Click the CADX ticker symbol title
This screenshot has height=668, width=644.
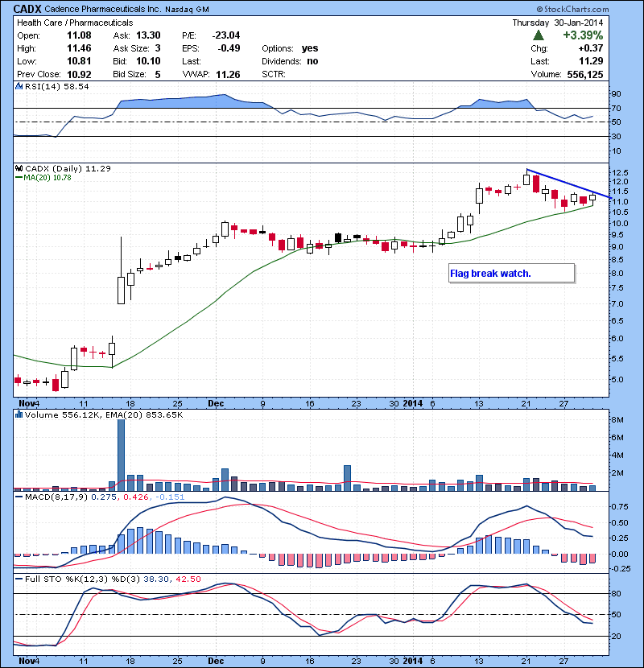[27, 9]
